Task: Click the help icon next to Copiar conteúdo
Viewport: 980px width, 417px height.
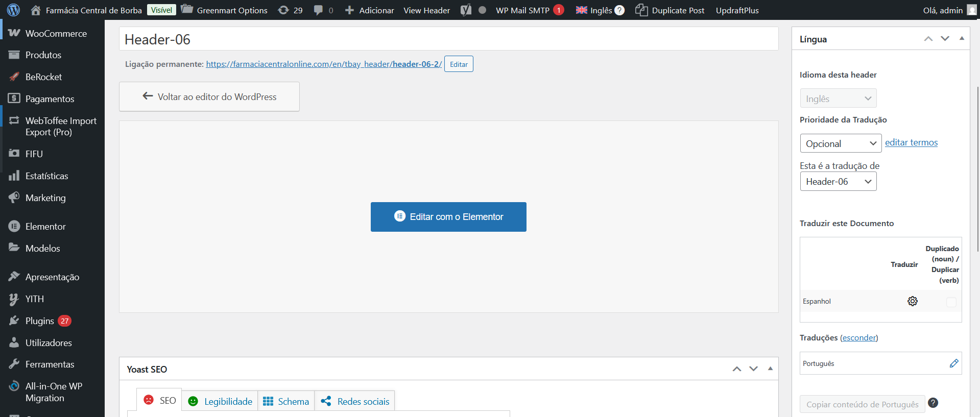Action: [933, 403]
